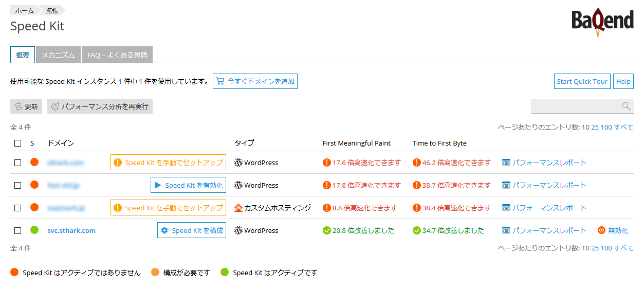Click inside the search input field

pyautogui.click(x=575, y=106)
